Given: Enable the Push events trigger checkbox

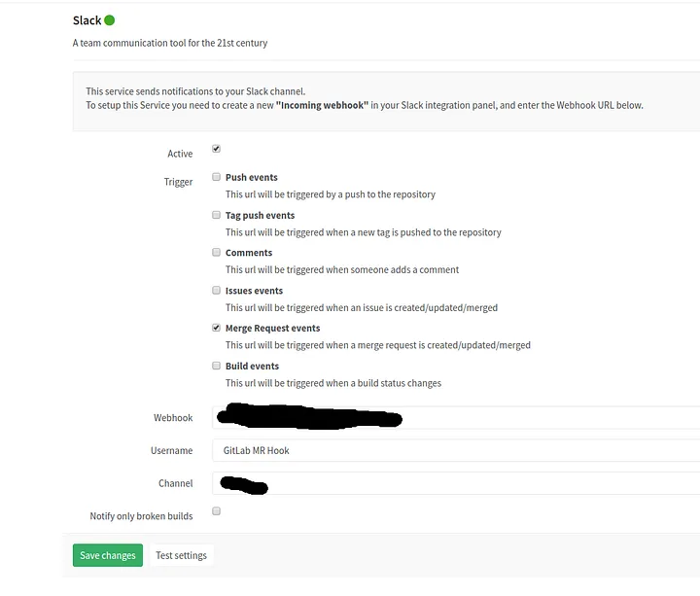Looking at the screenshot, I should click(x=216, y=177).
